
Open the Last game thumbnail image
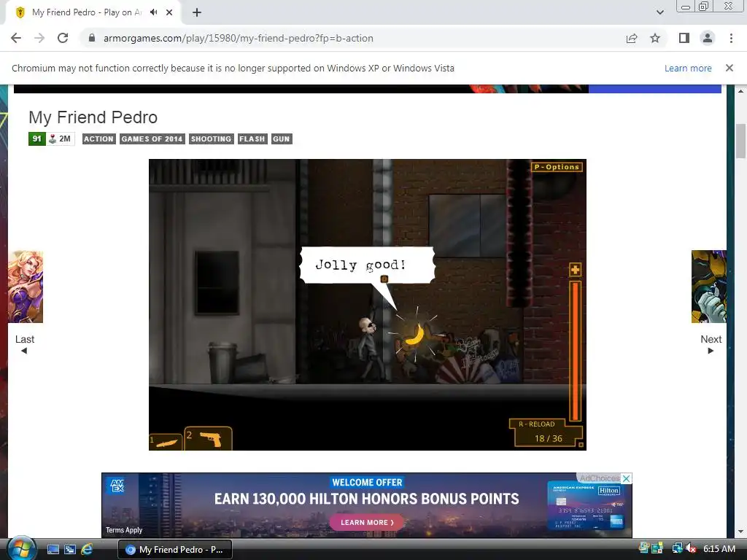pyautogui.click(x=26, y=287)
